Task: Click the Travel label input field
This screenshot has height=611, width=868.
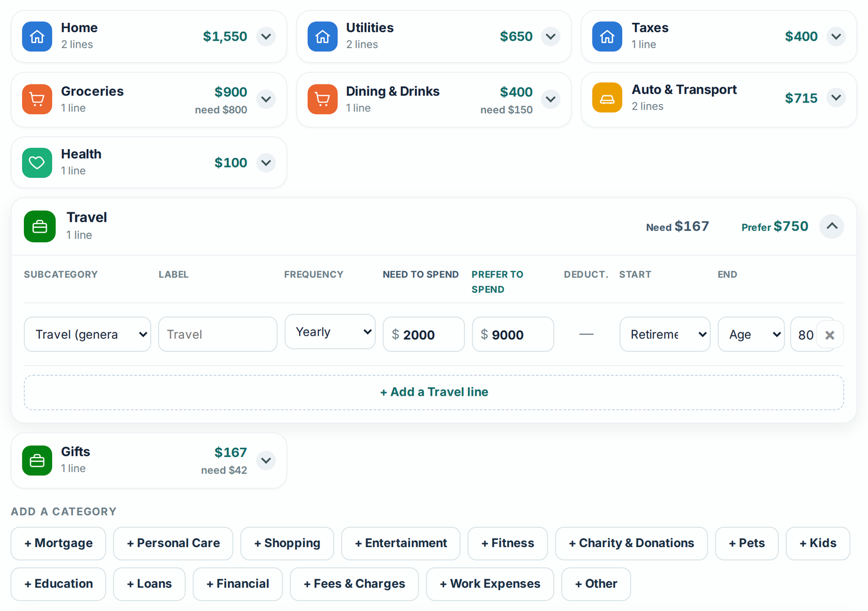Action: tap(218, 335)
